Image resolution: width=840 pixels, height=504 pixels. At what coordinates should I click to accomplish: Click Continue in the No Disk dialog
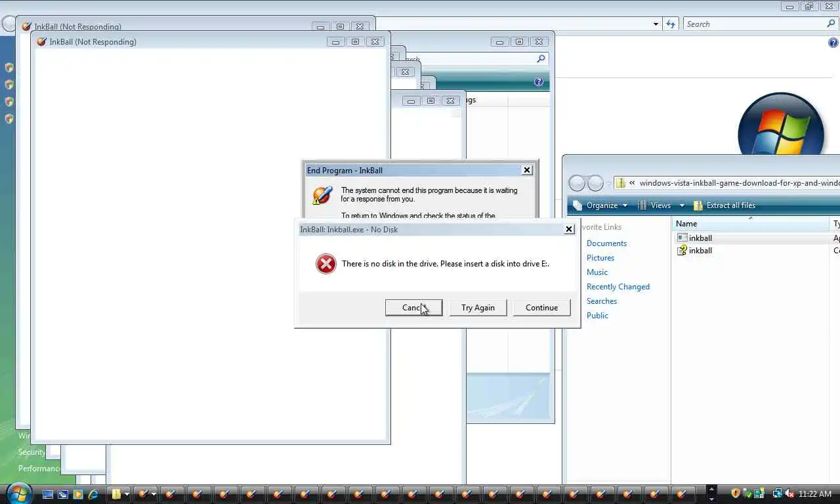(x=541, y=307)
